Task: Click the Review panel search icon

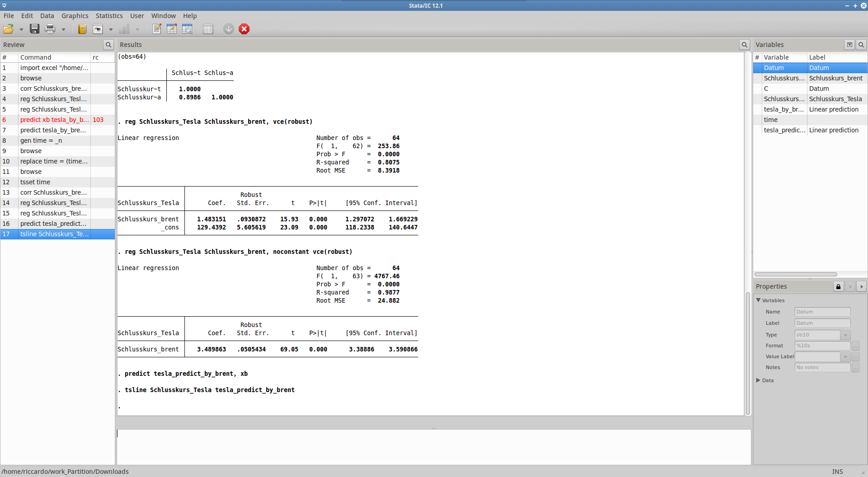Action: [108, 45]
